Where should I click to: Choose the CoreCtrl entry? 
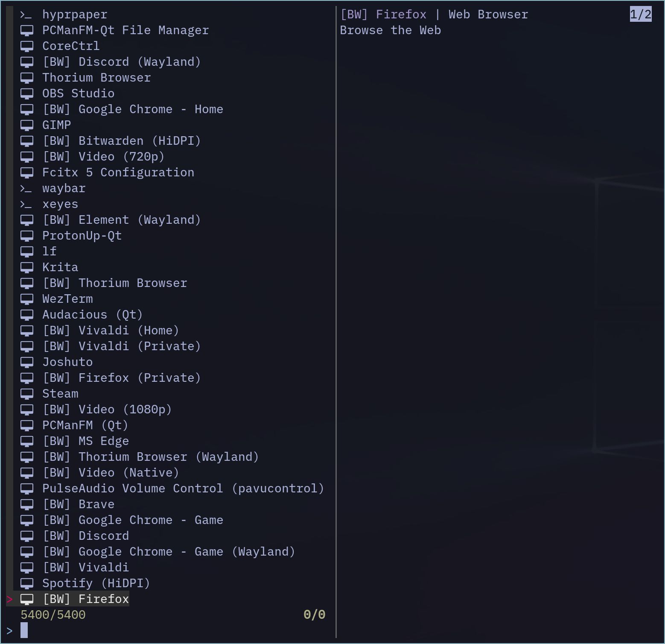click(x=71, y=47)
